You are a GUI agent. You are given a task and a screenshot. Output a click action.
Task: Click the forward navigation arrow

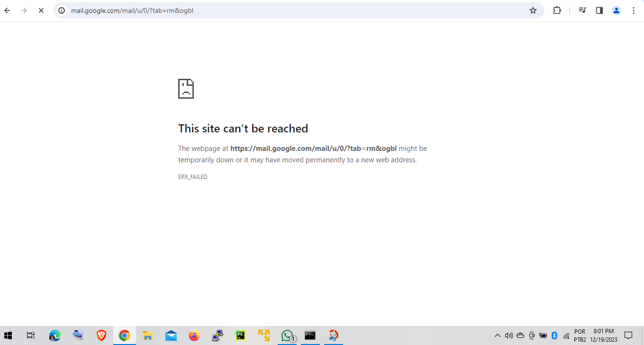(24, 10)
